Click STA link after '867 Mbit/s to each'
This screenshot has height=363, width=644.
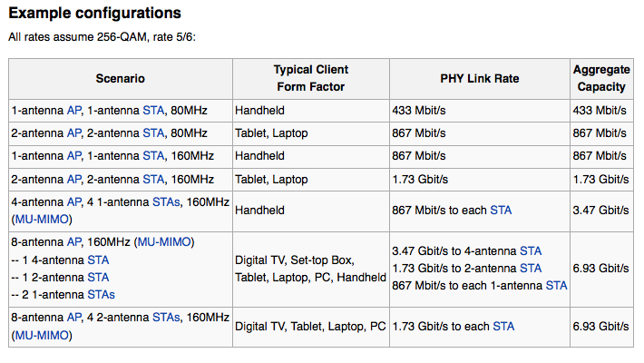(x=501, y=210)
